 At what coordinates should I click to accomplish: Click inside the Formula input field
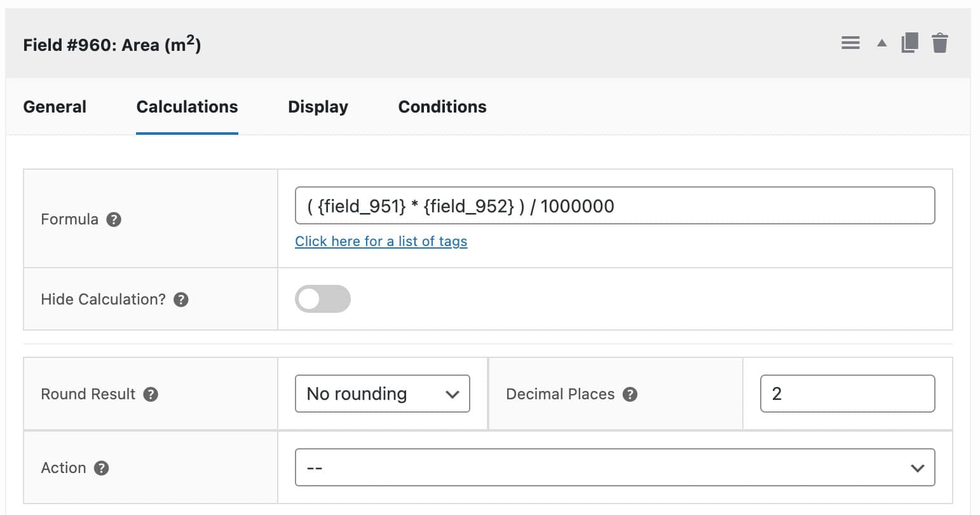(615, 205)
